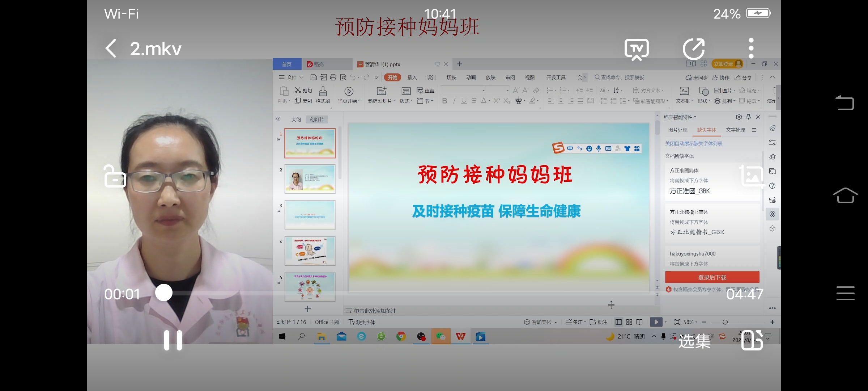Open WeChat from Windows taskbar
This screenshot has width=868, height=391.
tap(441, 337)
